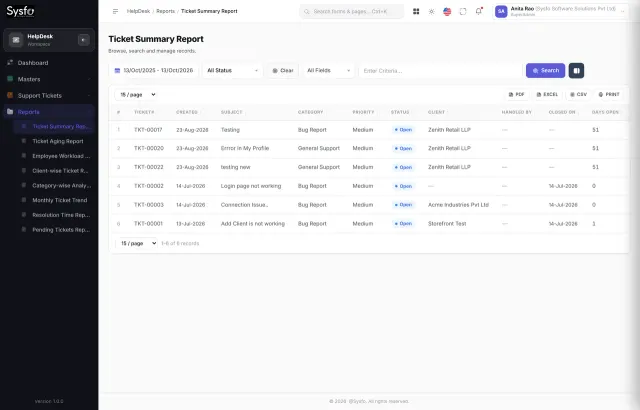Viewport: 640px width, 410px height.
Task: Click Reports breadcrumb link
Action: pos(165,11)
